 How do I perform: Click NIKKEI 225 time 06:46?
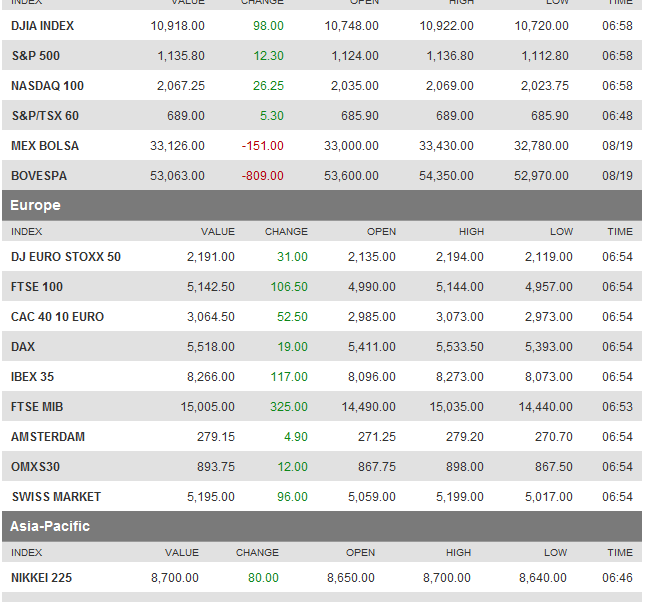[x=617, y=578]
